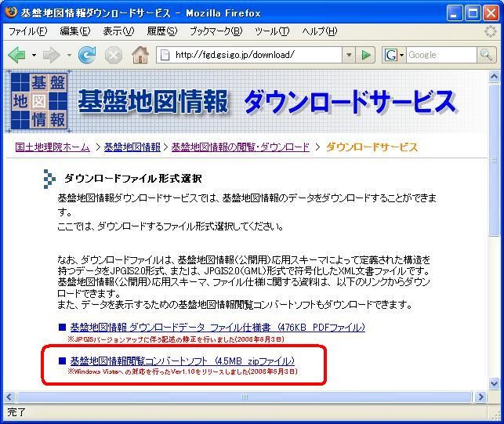Click the search magnifier icon
The width and height of the screenshot is (504, 424).
(x=486, y=55)
